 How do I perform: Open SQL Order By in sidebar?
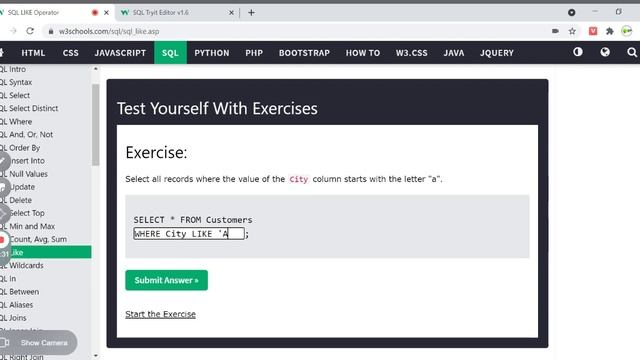(x=20, y=148)
